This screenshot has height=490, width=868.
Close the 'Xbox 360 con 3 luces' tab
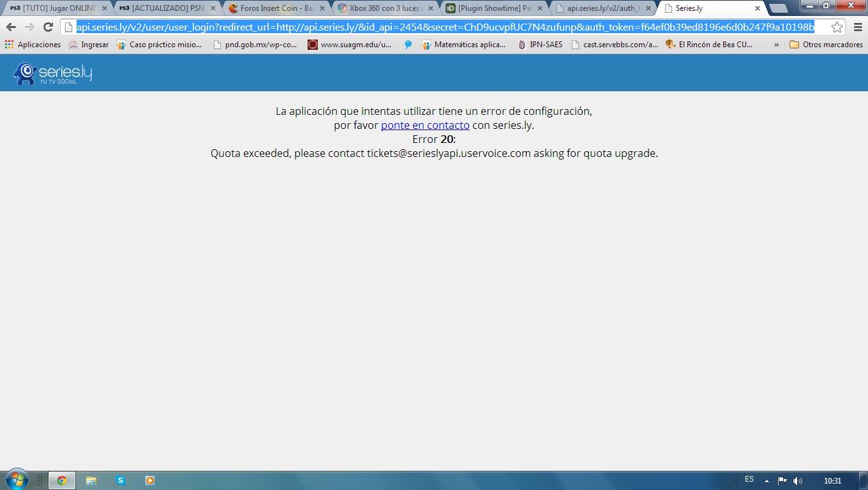tap(431, 9)
